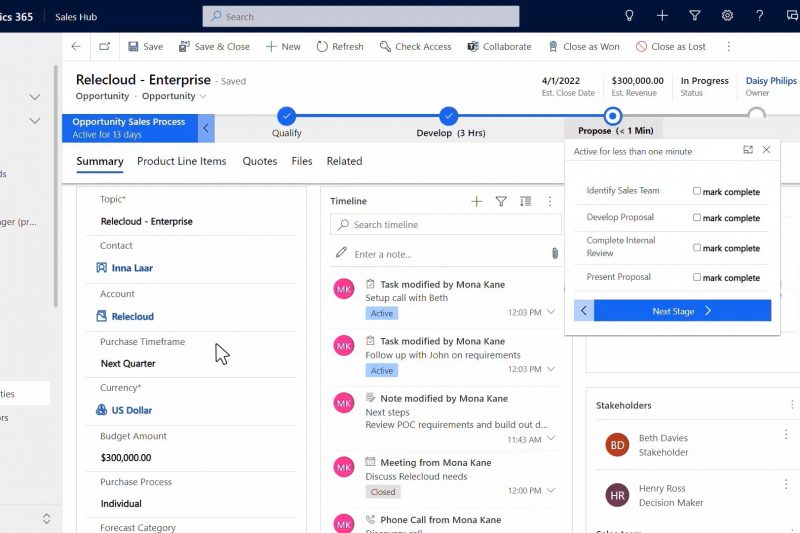Screen dimensions: 800x533
Task: Open record in new window icon
Action: tap(105, 46)
